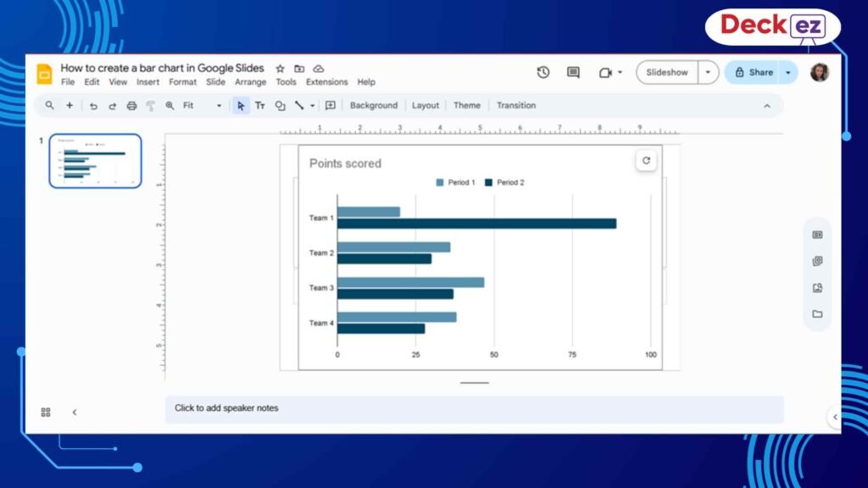This screenshot has width=868, height=488.
Task: Select the arrow Select tool
Action: [x=242, y=105]
